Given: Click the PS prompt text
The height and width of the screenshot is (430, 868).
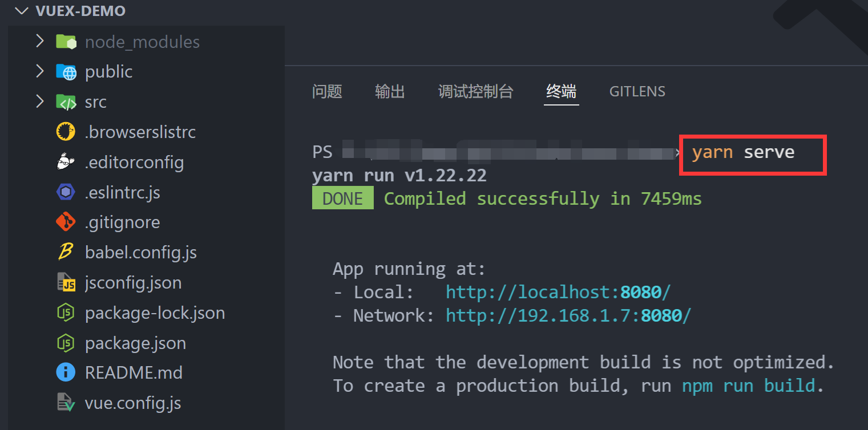Looking at the screenshot, I should pos(322,152).
